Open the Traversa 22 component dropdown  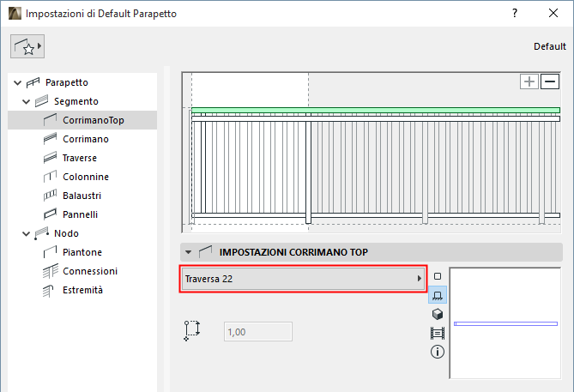(303, 279)
